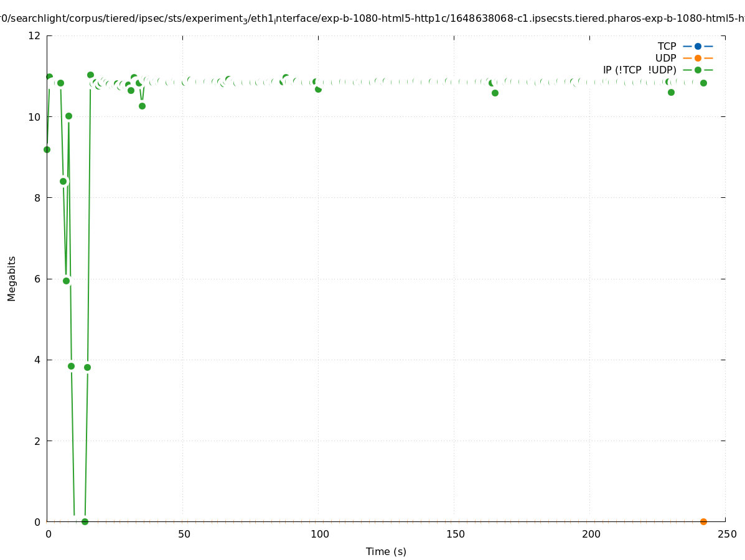Toggle the IP (!TCP !UDP) legend label

point(639,70)
